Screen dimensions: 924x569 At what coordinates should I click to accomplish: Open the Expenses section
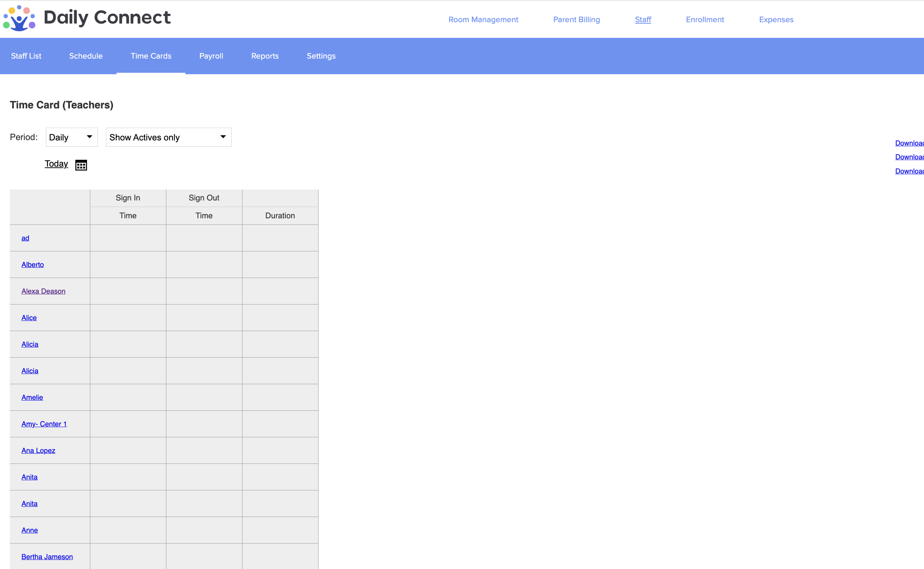[x=776, y=20]
